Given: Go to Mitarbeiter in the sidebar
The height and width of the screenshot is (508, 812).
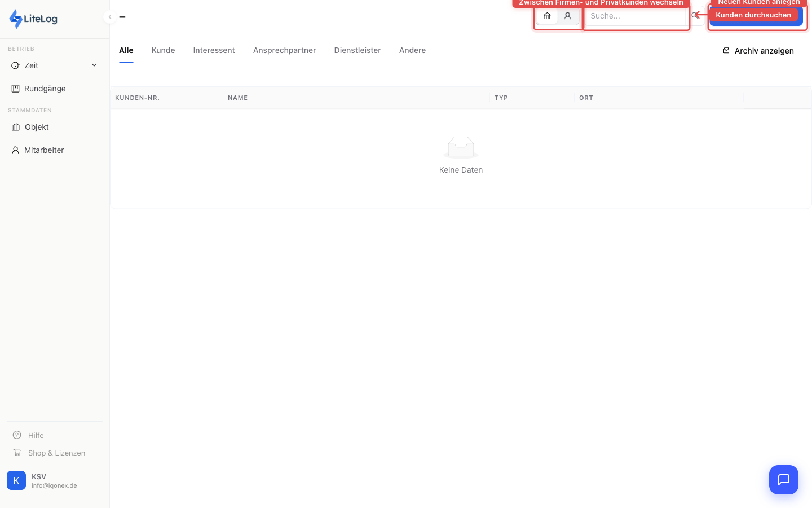Looking at the screenshot, I should [44, 150].
